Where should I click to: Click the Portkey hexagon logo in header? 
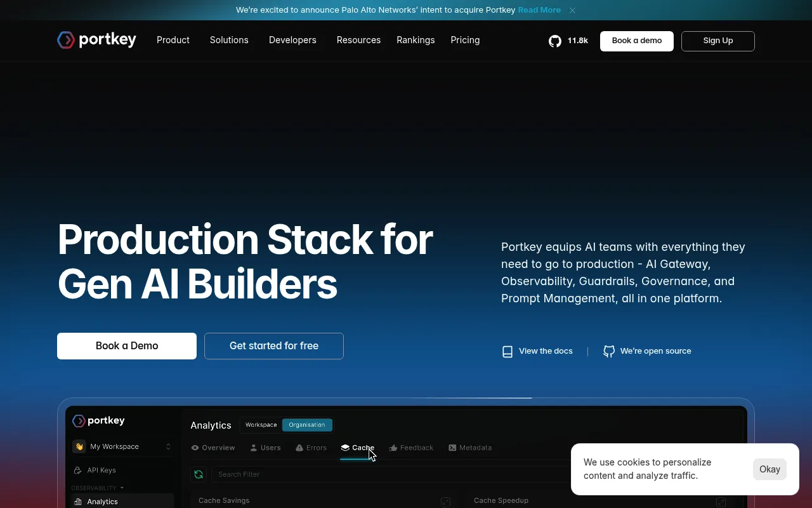pyautogui.click(x=66, y=40)
